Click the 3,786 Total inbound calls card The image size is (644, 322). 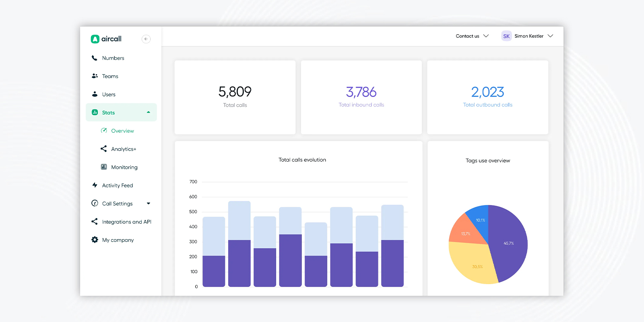361,97
